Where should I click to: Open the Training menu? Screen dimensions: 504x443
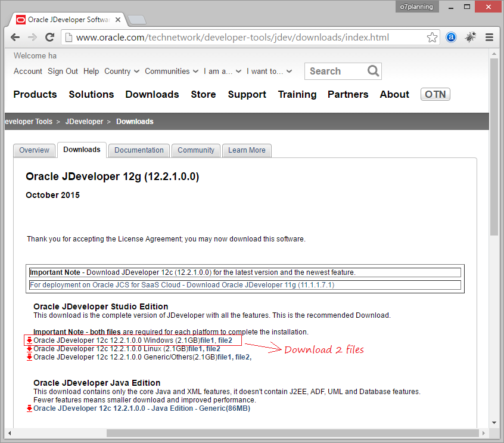tap(297, 94)
